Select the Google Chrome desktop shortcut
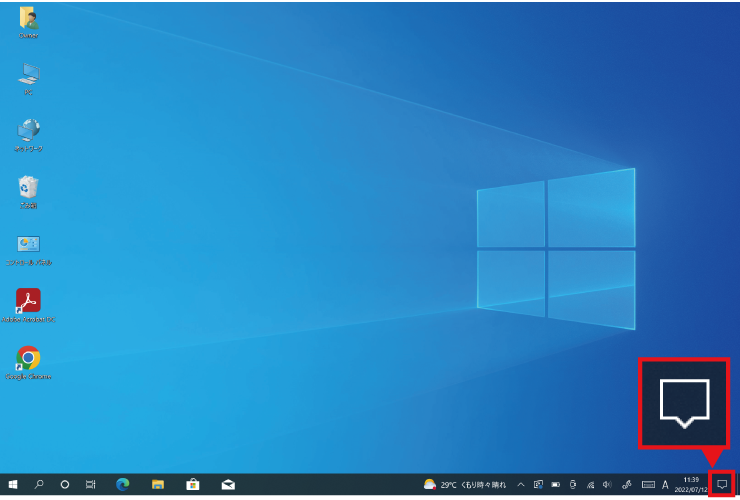This screenshot has width=740, height=500. [x=28, y=363]
